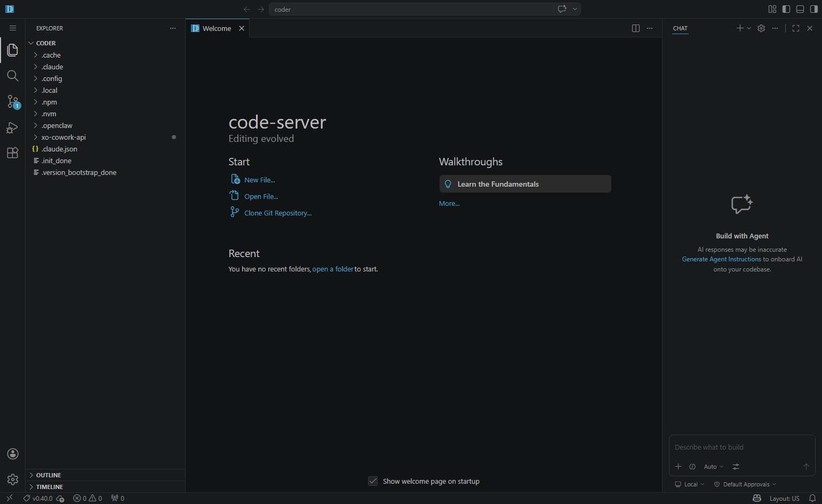Split the editor to the right

[x=635, y=28]
